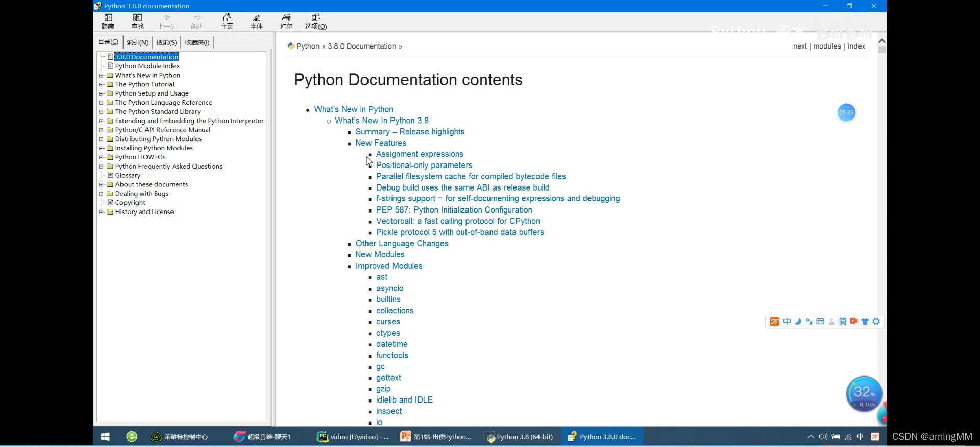Select Python Module Index tree item
980x447 pixels.
[x=148, y=66]
